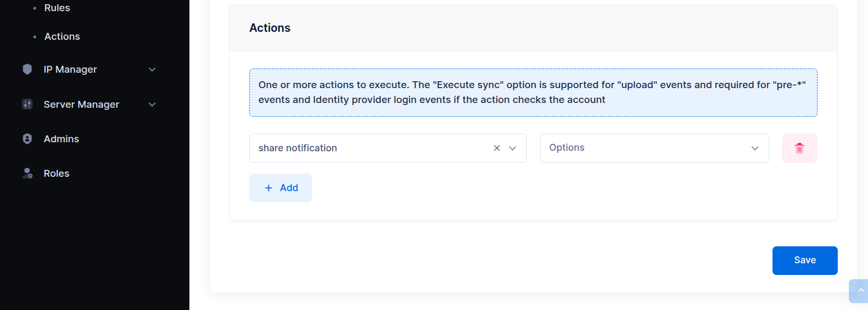Save the rule configuration

point(804,260)
